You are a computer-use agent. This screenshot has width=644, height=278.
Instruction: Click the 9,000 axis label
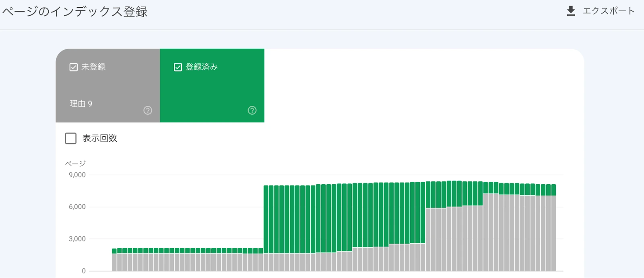click(77, 175)
